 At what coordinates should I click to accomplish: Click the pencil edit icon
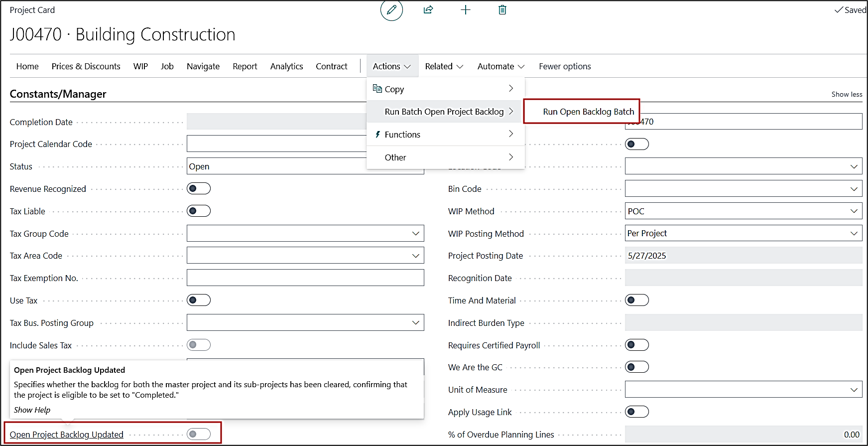(x=391, y=10)
